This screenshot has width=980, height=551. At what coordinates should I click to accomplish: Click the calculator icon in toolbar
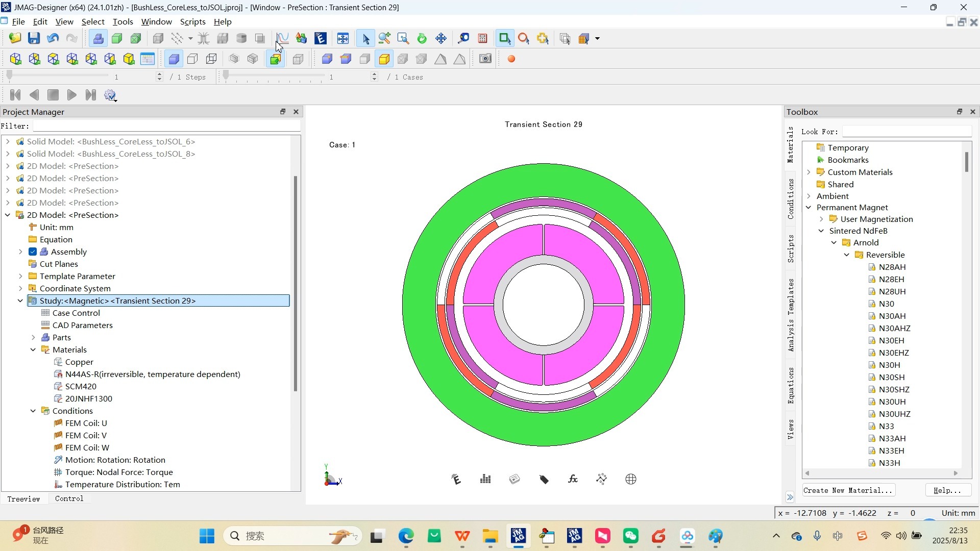(x=482, y=38)
